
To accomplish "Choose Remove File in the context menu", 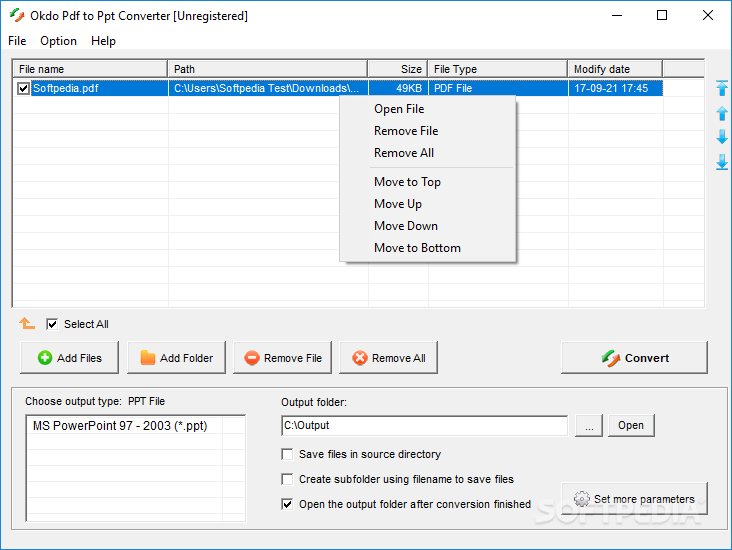I will tap(428, 131).
